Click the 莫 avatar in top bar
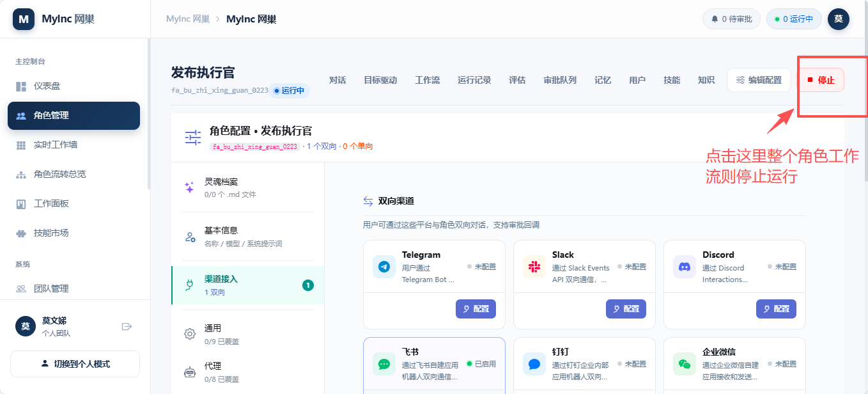 click(x=839, y=19)
